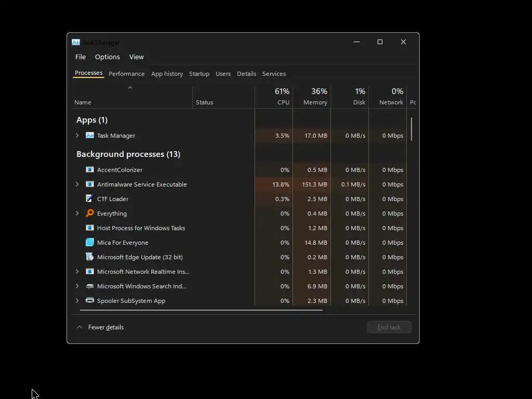Screen dimensions: 532x399
Task: Select the CTF Loader process name
Action: point(113,199)
